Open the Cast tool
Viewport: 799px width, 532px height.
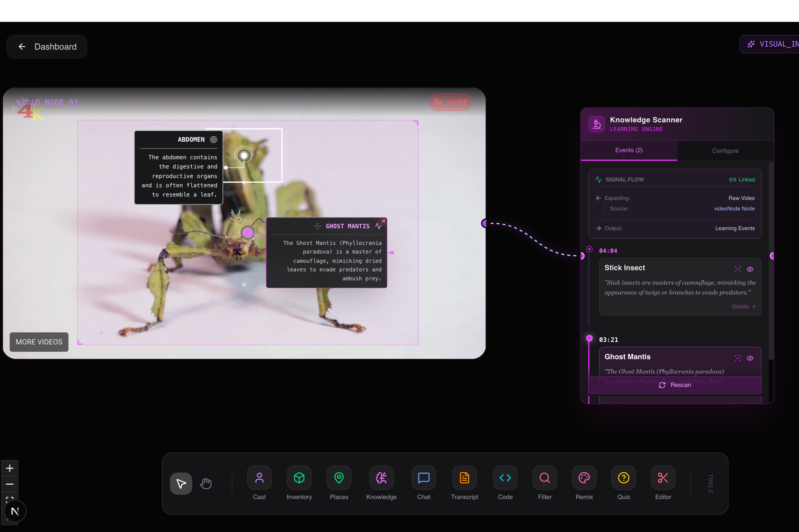[259, 478]
